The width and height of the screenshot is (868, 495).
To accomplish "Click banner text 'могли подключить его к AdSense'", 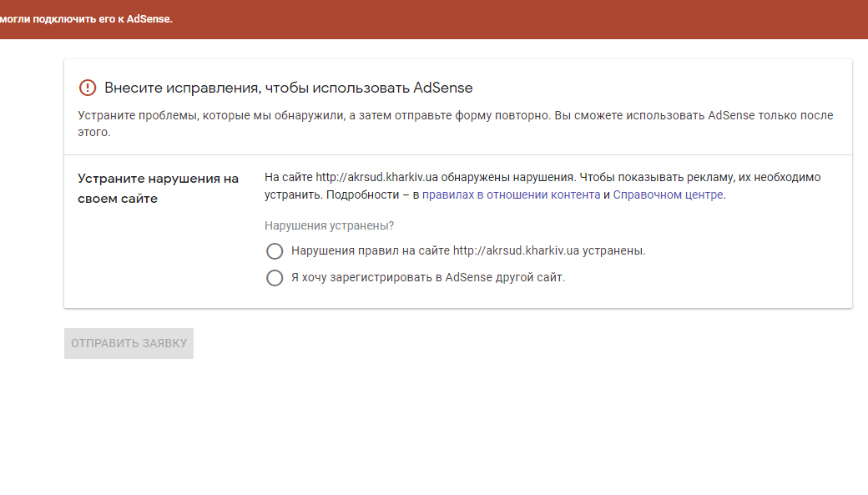I will (86, 19).
